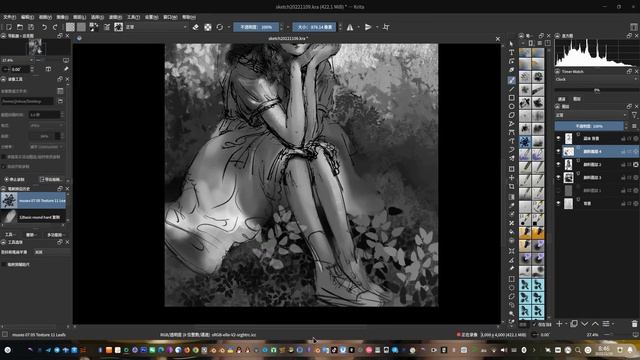Select the Text tool
The width and height of the screenshot is (640, 360).
pyautogui.click(x=511, y=52)
